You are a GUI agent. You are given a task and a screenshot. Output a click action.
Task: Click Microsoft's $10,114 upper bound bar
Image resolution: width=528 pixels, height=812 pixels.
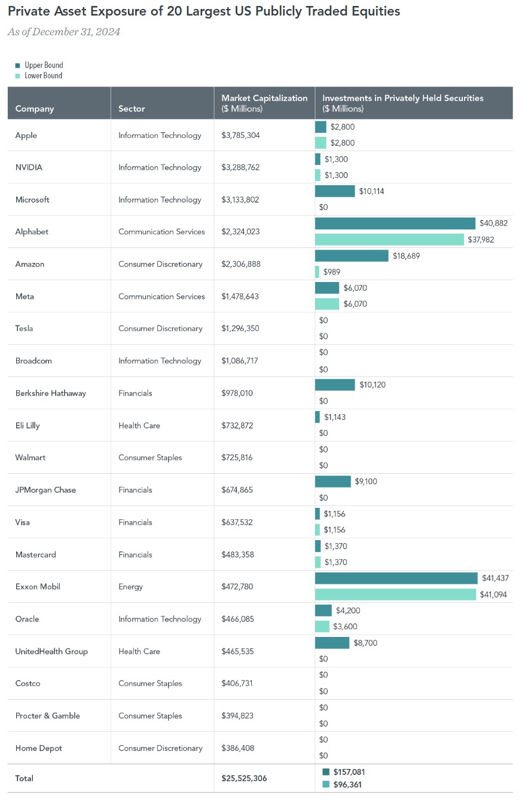335,191
